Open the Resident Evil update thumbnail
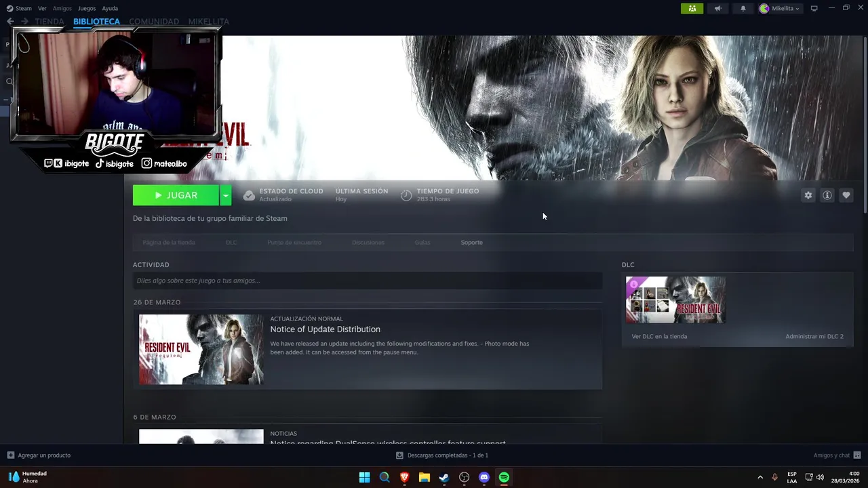This screenshot has width=868, height=488. coord(201,349)
